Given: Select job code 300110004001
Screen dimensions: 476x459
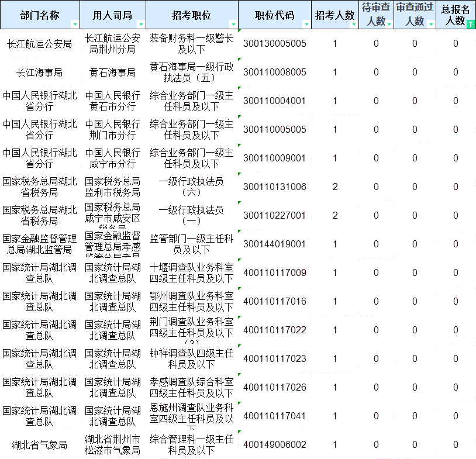Looking at the screenshot, I should 275,101.
